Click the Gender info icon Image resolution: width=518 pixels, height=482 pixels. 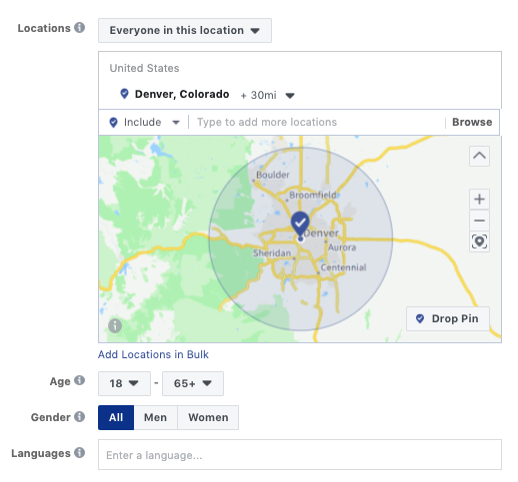[79, 417]
